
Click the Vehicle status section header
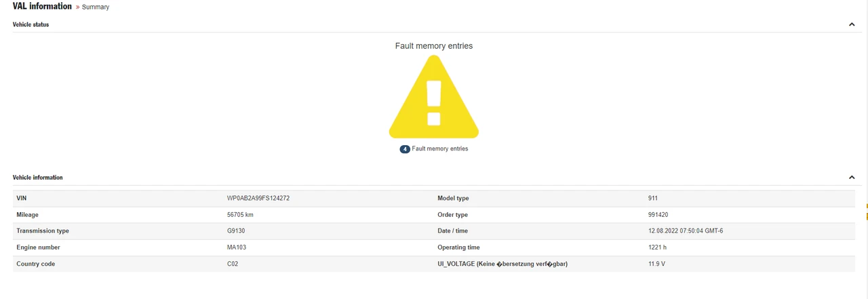[x=31, y=24]
